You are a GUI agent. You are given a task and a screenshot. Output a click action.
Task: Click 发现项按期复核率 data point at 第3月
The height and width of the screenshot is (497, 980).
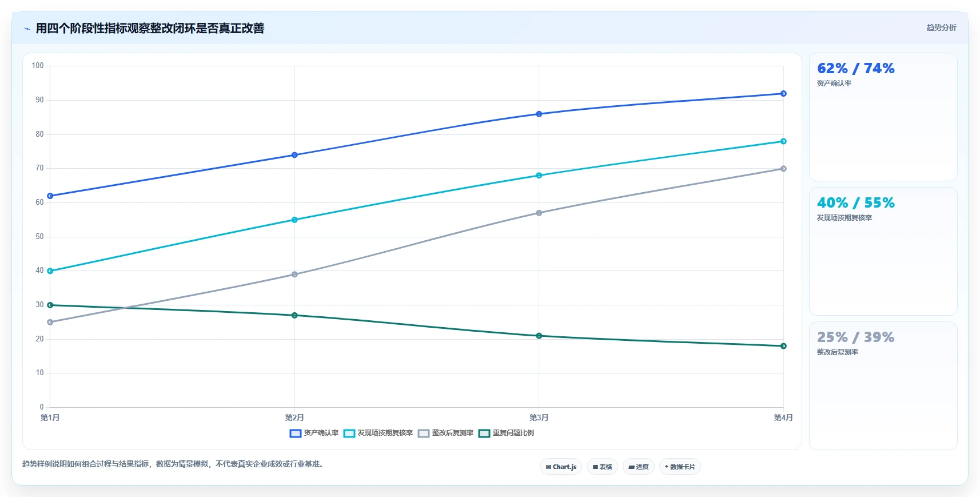point(539,176)
